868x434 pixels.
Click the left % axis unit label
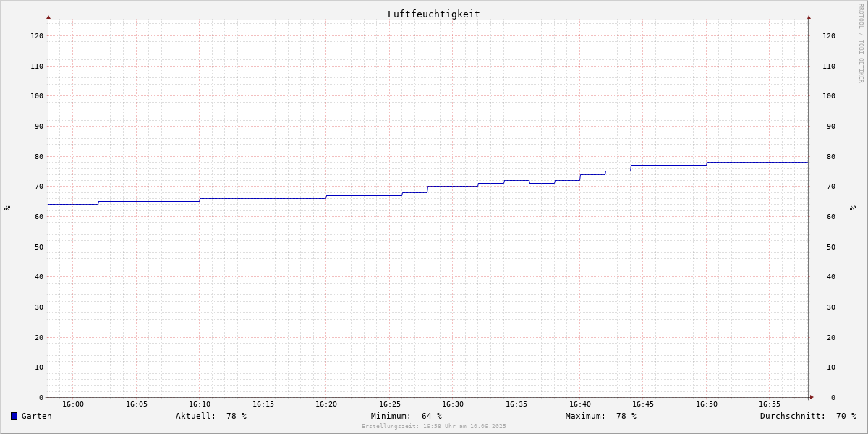(x=7, y=208)
